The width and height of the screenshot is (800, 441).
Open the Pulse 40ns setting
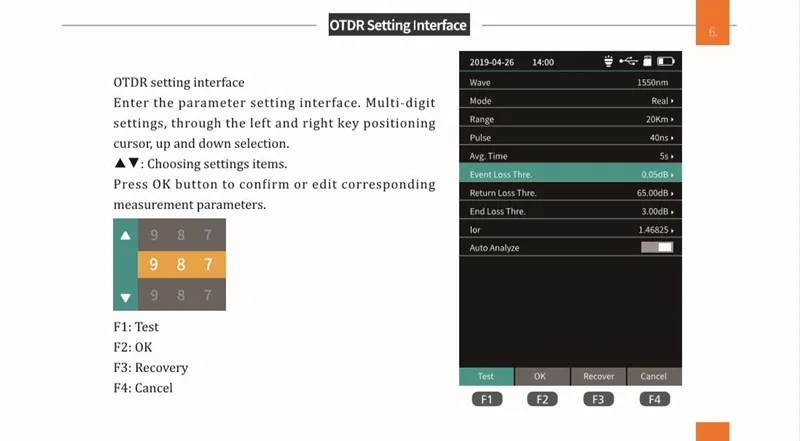click(570, 137)
